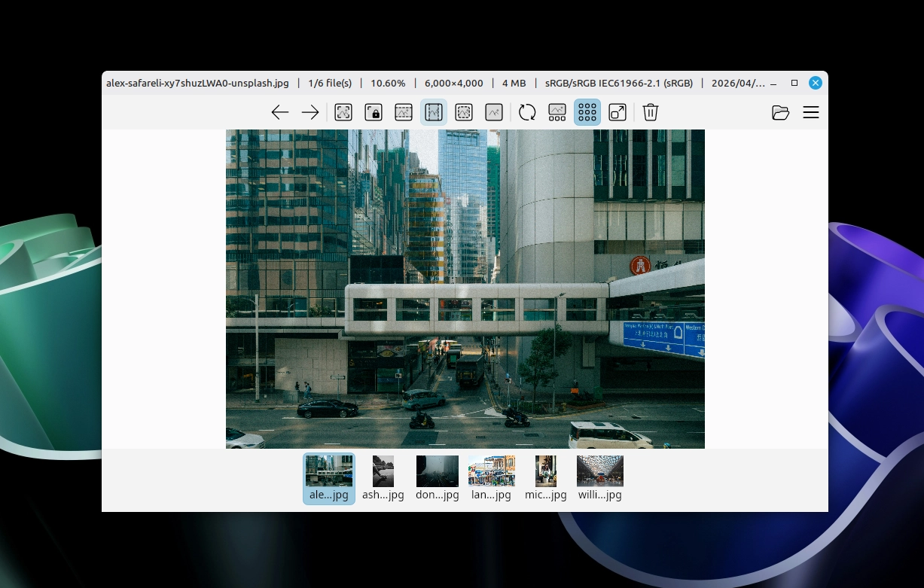Open a file using the folder icon
Image resolution: width=924 pixels, height=588 pixels.
pos(781,113)
